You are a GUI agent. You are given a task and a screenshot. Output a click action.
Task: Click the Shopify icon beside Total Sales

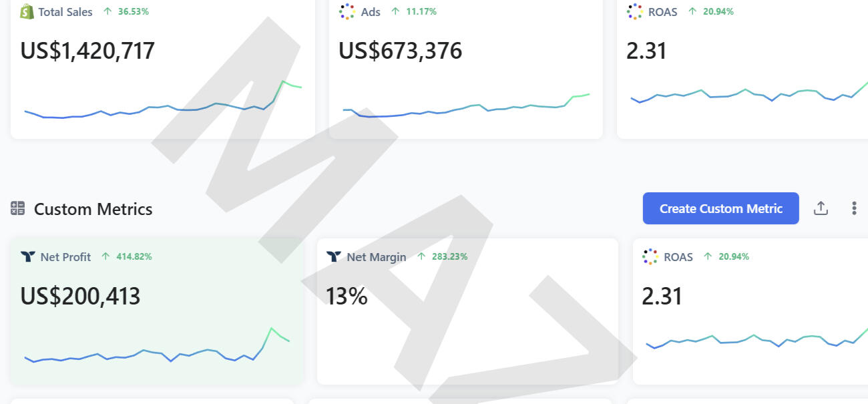pos(27,11)
